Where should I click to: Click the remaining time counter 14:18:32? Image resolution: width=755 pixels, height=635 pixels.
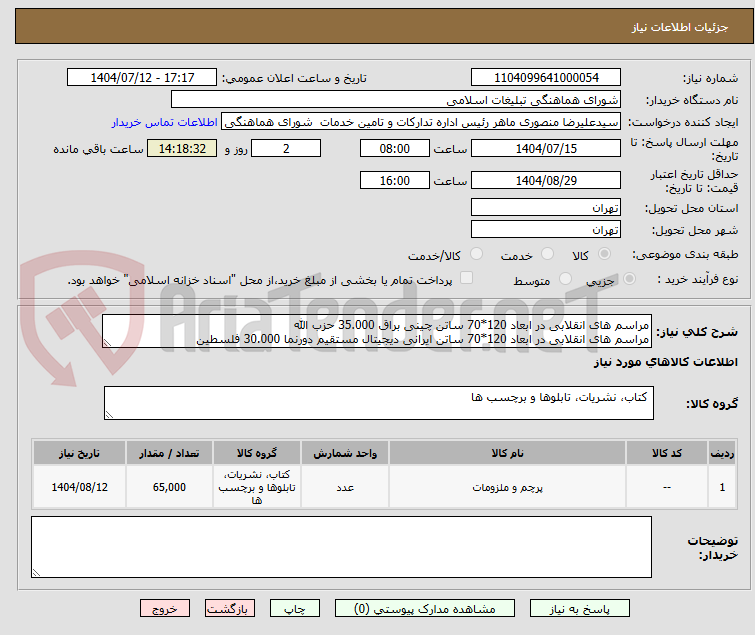coord(182,148)
